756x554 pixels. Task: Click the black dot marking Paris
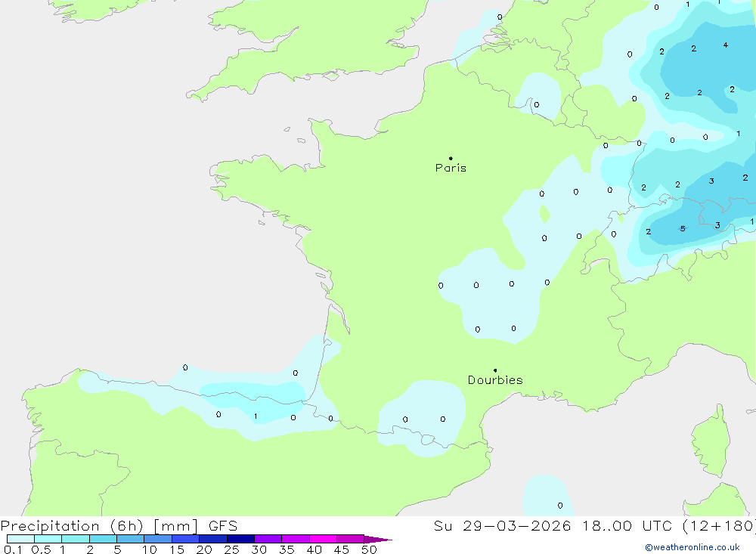(451, 158)
